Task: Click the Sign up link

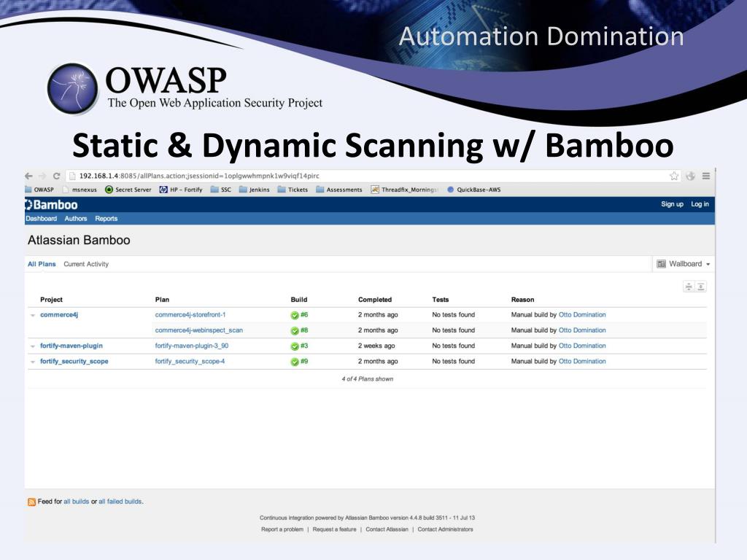Action: [x=672, y=204]
